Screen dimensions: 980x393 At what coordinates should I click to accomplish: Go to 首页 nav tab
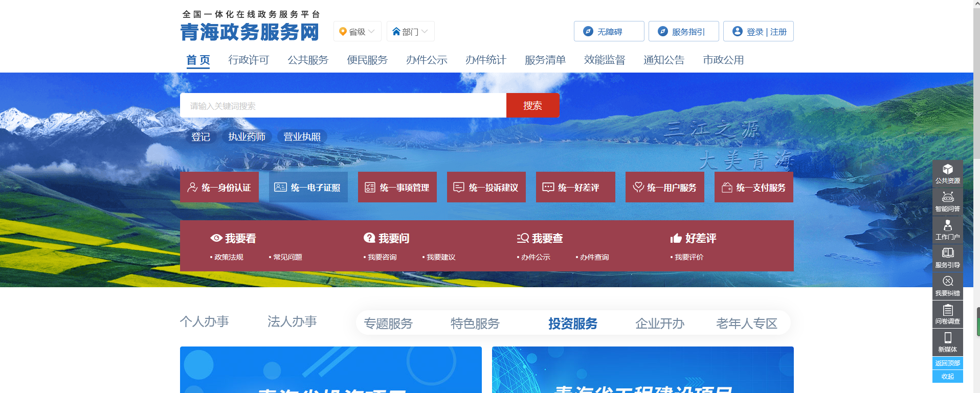click(198, 60)
